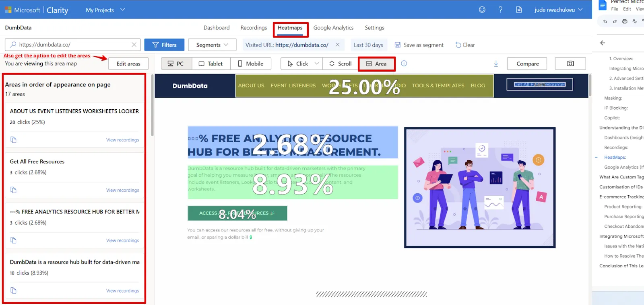This screenshot has width=644, height=305.
Task: Click the heatmap preview vertical scrollbar
Action: click(x=590, y=85)
